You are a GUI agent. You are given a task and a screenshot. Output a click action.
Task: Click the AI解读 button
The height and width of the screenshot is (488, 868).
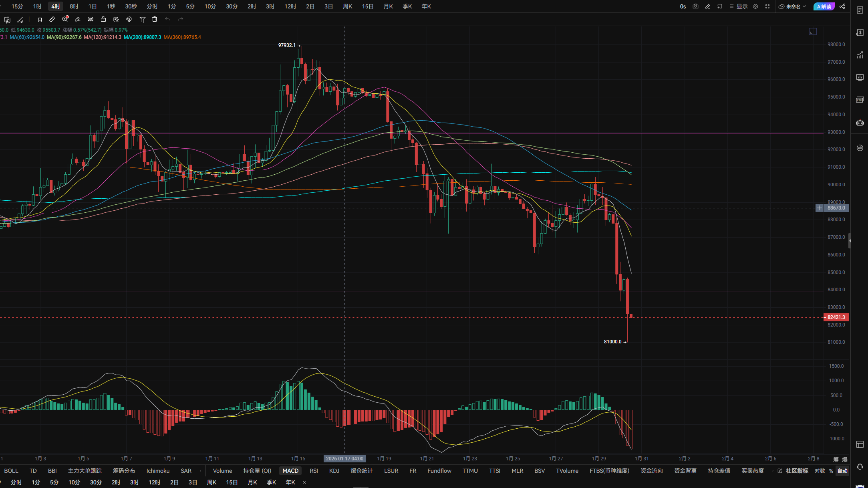[824, 6]
